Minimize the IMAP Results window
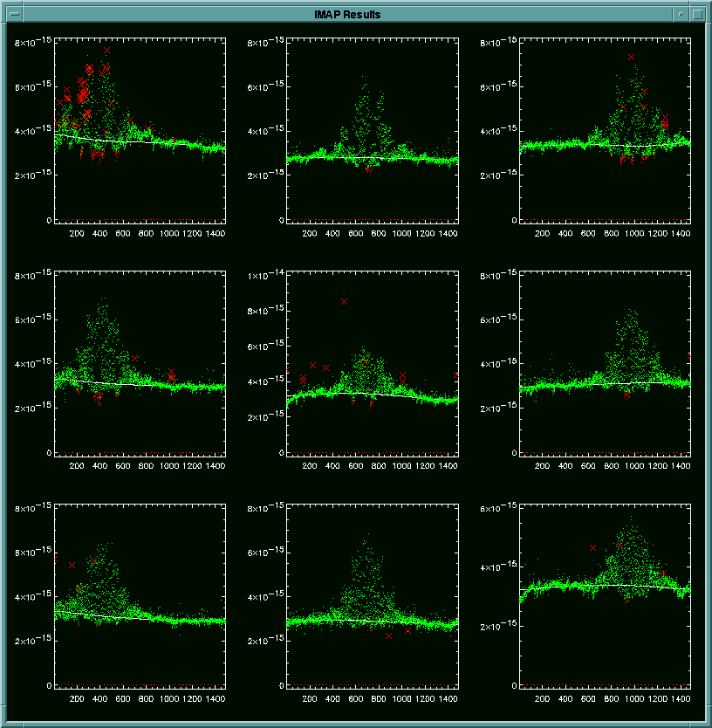 (681, 14)
